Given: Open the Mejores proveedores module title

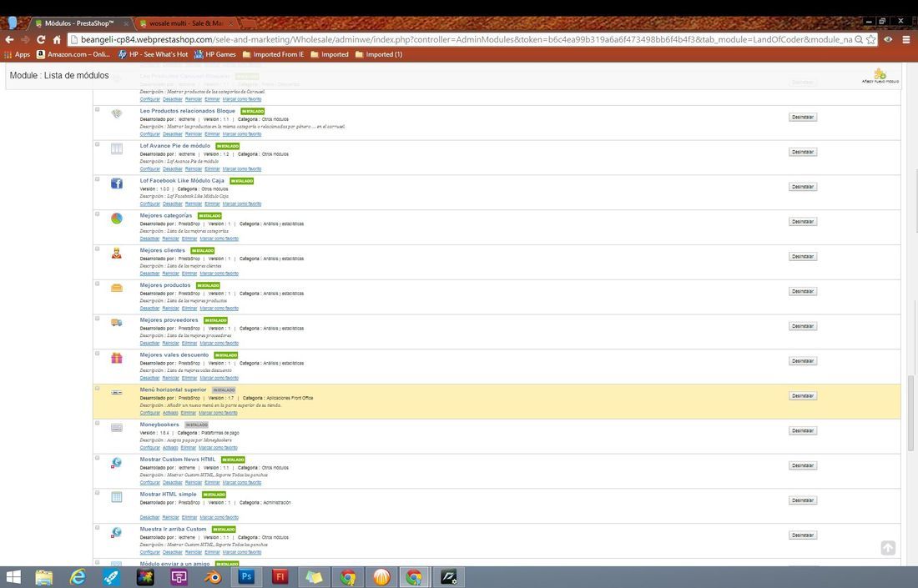Looking at the screenshot, I should tap(169, 320).
